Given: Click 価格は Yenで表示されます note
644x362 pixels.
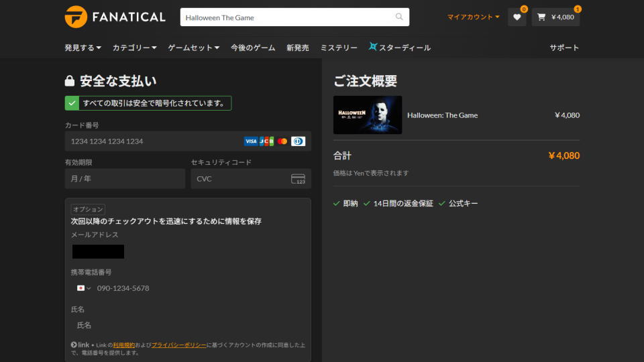Looking at the screenshot, I should (x=371, y=173).
